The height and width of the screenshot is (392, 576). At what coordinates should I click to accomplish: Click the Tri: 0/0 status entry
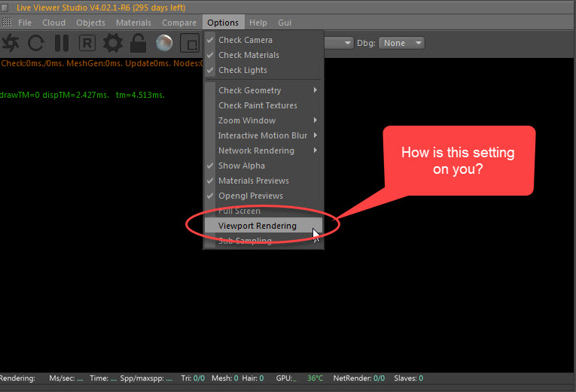pyautogui.click(x=193, y=378)
